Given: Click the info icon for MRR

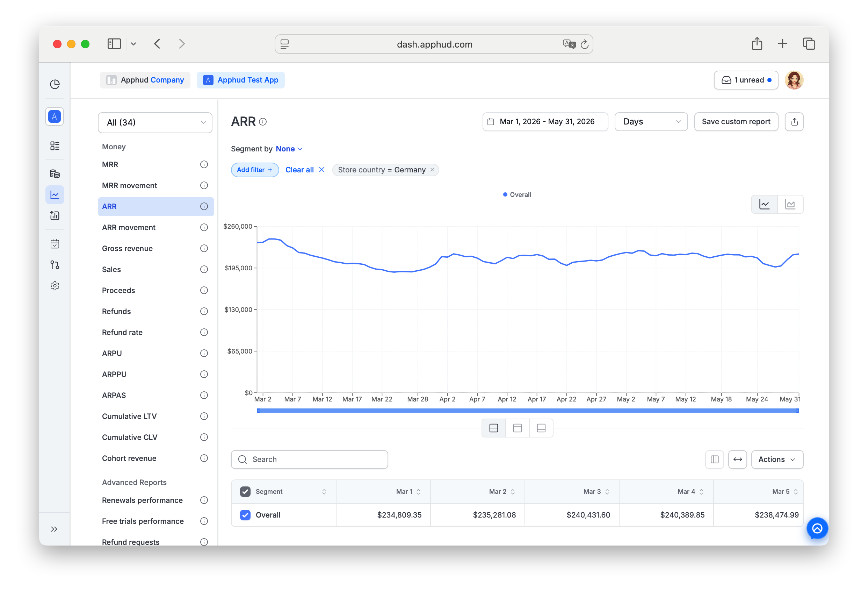Looking at the screenshot, I should click(204, 164).
